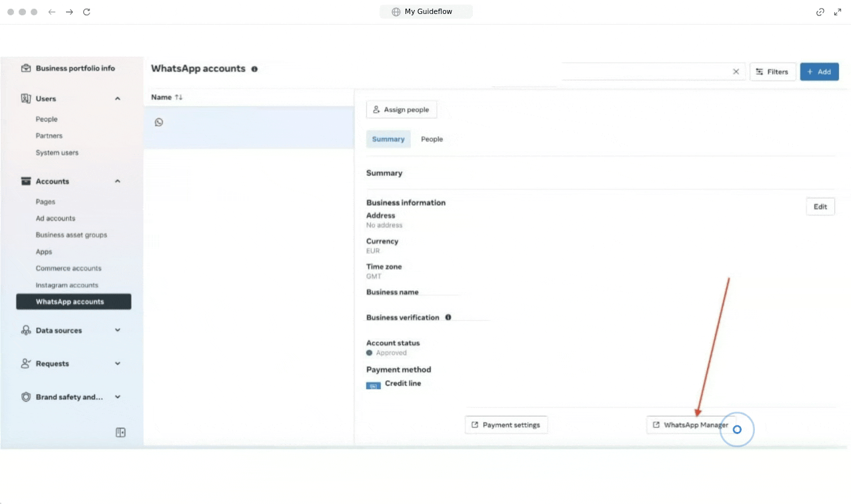Open WhatsApp Manager
The width and height of the screenshot is (851, 504).
[690, 425]
